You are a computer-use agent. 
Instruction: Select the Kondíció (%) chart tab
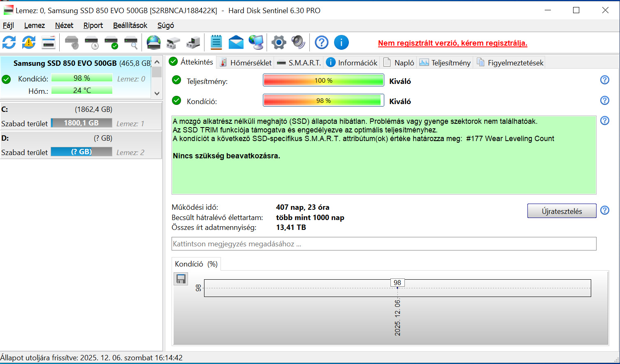click(x=196, y=264)
